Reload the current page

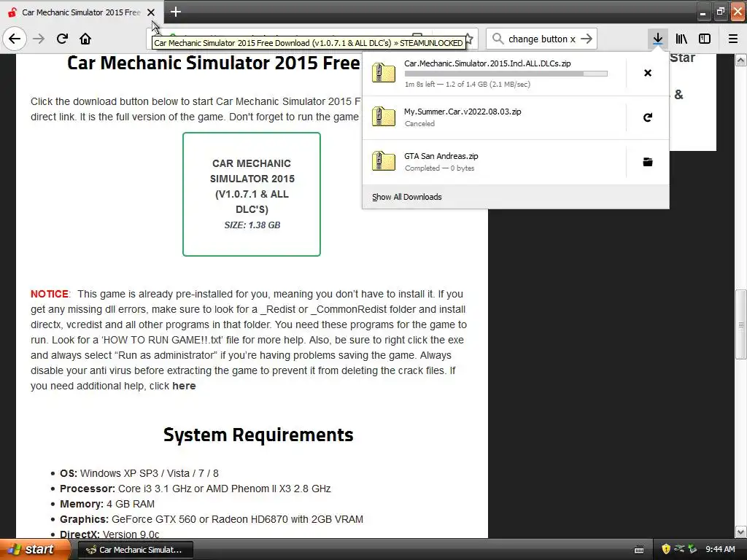(62, 39)
